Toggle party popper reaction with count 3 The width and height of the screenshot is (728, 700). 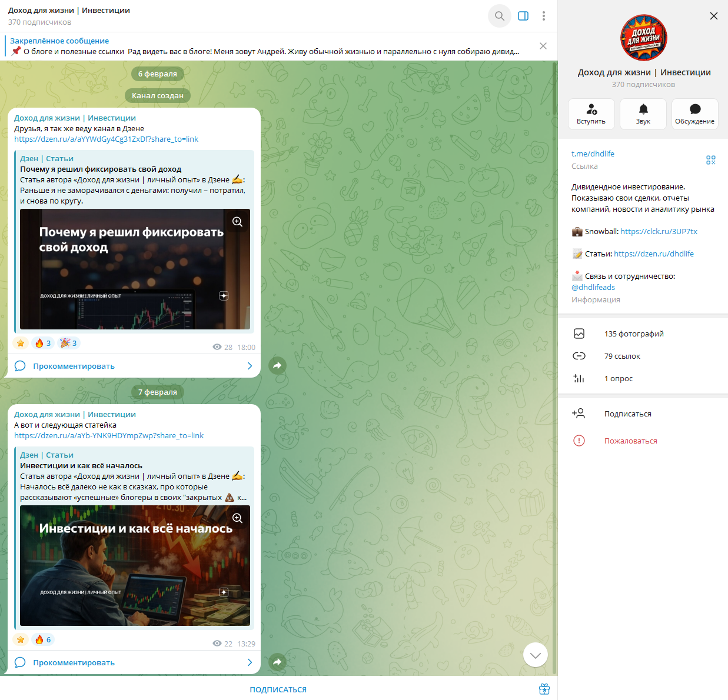click(69, 343)
